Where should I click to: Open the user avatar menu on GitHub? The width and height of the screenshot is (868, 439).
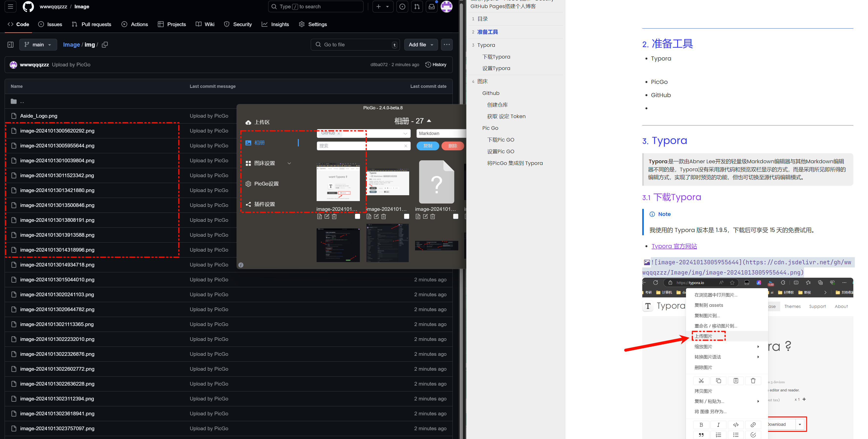pyautogui.click(x=447, y=6)
